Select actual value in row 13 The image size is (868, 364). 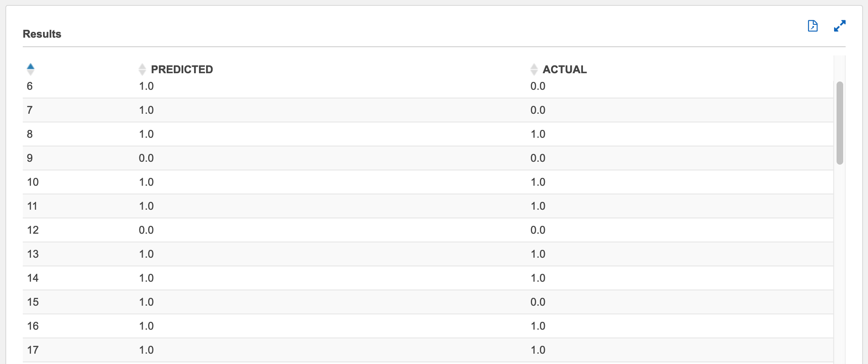538,254
